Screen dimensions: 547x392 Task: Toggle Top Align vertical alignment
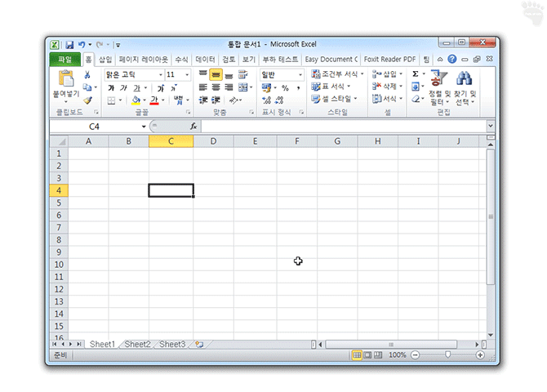click(203, 74)
